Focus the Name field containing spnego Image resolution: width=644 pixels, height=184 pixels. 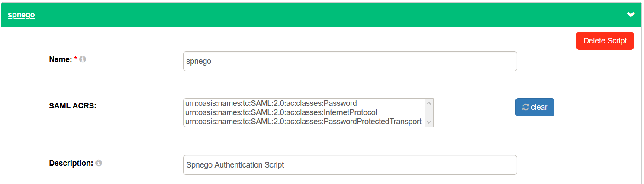(x=350, y=61)
